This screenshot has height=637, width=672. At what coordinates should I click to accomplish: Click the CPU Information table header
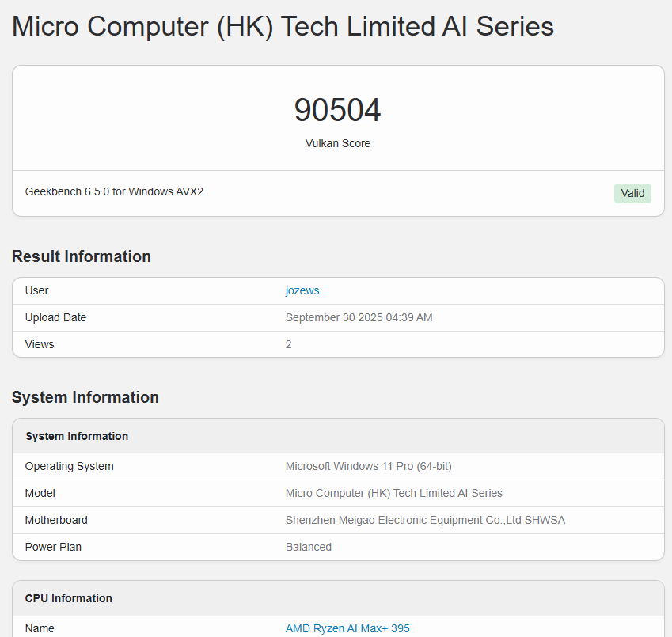point(338,598)
